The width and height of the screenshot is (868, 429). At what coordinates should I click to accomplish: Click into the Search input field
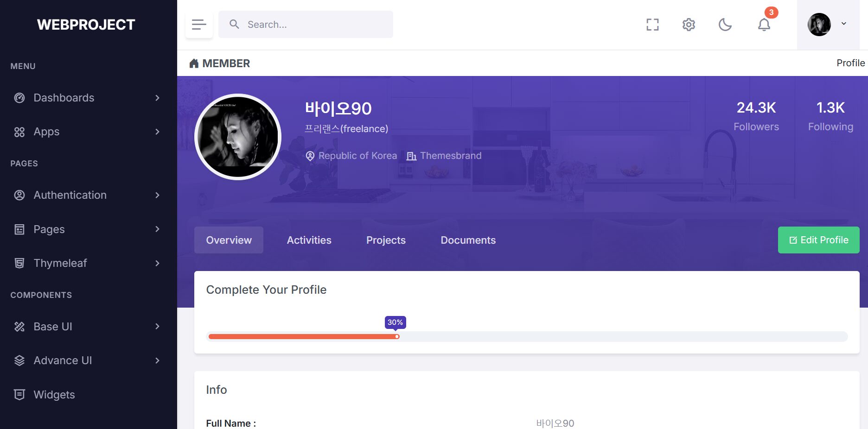point(306,25)
